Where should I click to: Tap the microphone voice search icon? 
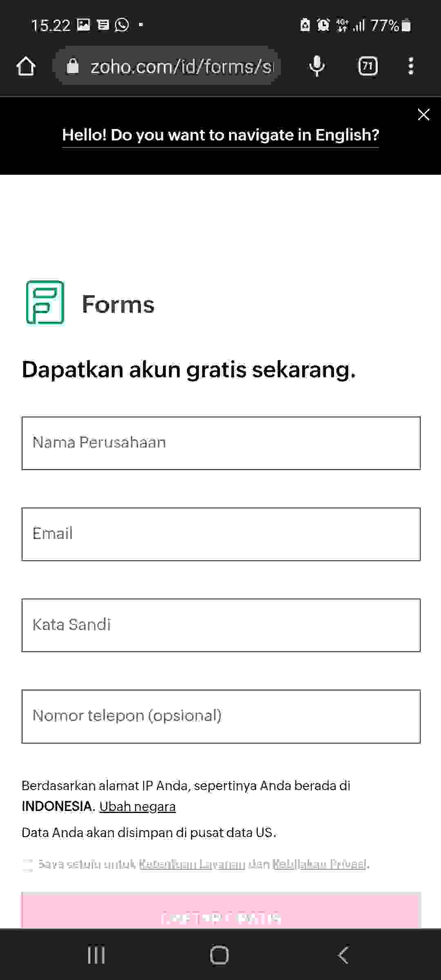[317, 66]
